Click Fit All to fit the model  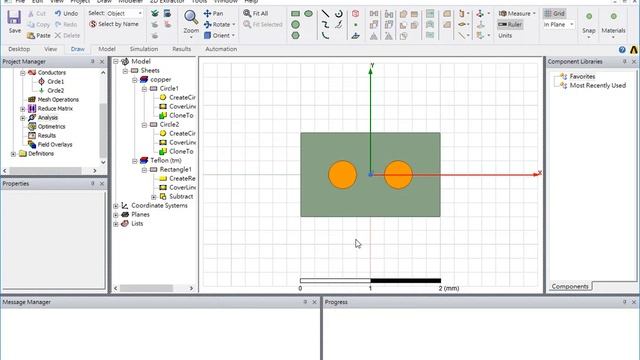pyautogui.click(x=256, y=13)
